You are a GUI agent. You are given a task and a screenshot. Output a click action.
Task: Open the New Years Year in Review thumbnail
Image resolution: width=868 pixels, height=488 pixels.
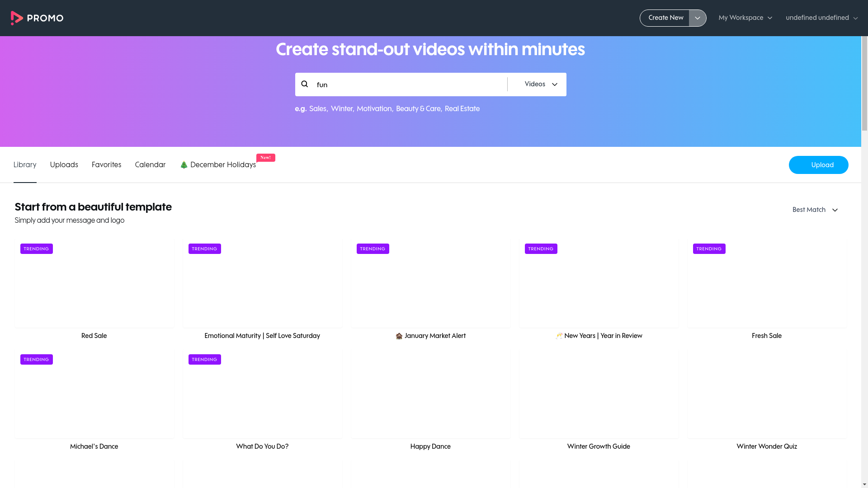pos(599,283)
